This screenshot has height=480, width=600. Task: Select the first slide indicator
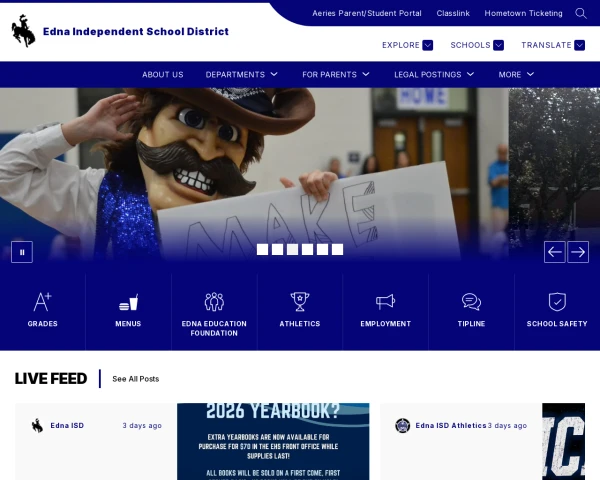point(262,250)
